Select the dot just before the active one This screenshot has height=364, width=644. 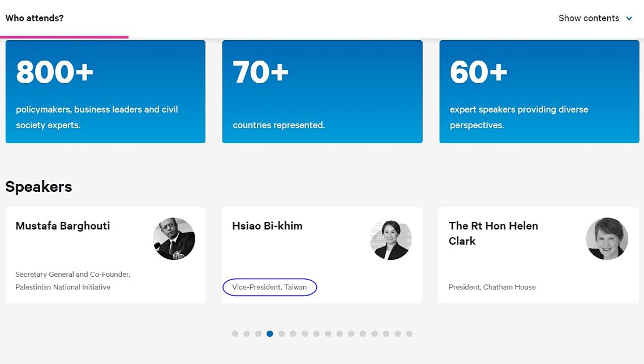258,333
